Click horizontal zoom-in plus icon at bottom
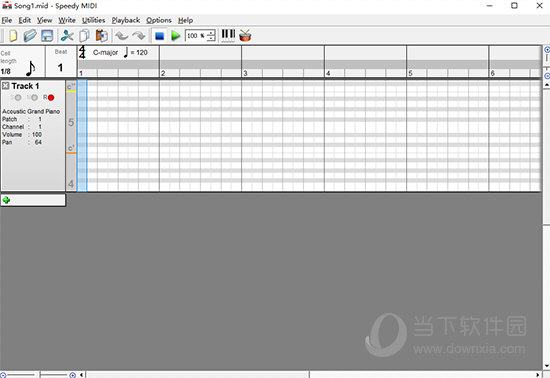550x378 pixels. 72,375
